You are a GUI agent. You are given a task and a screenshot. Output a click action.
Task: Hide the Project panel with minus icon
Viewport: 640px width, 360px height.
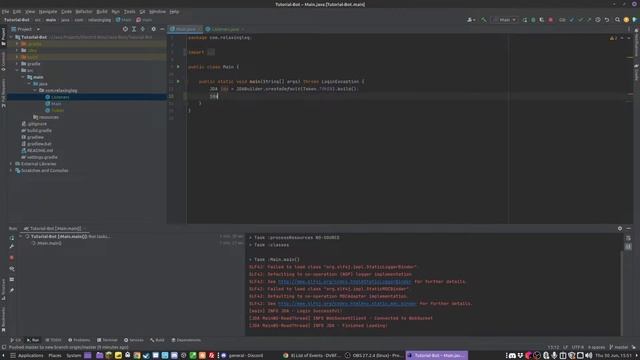pos(162,29)
